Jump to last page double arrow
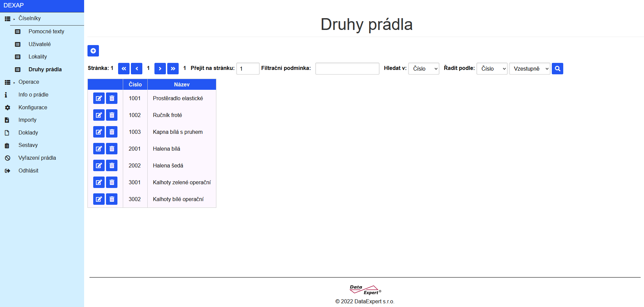The width and height of the screenshot is (644, 307). [173, 69]
